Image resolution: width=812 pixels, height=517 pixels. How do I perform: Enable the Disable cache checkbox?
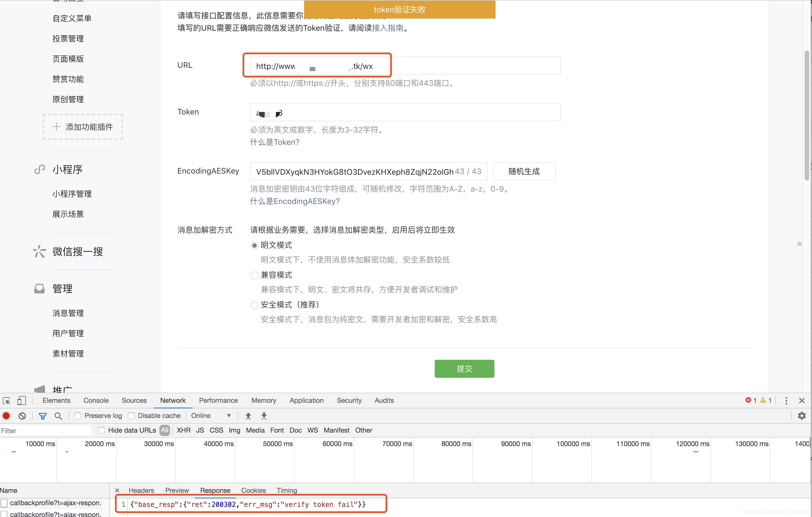[131, 416]
